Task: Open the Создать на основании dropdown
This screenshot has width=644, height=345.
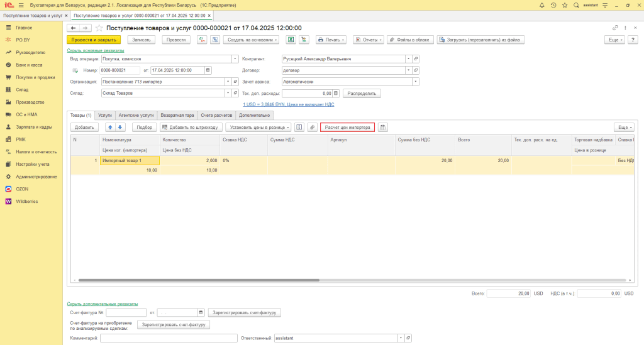Action: (x=253, y=40)
